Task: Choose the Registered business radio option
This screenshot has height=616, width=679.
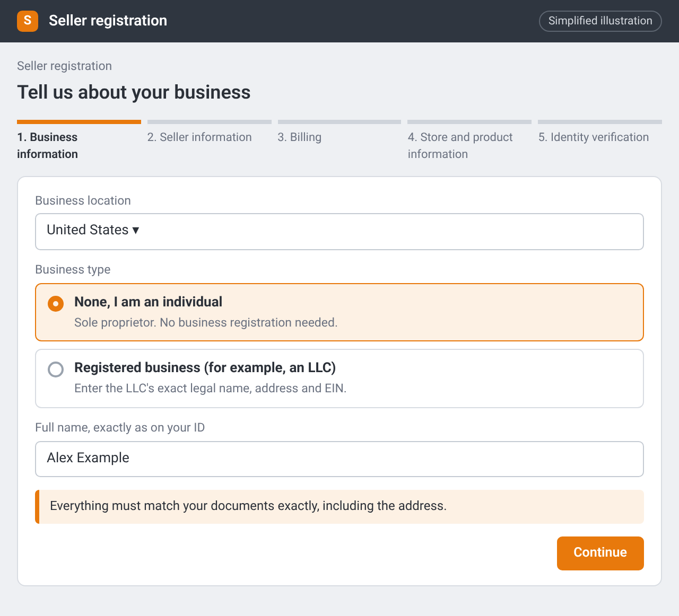Action: tap(56, 369)
